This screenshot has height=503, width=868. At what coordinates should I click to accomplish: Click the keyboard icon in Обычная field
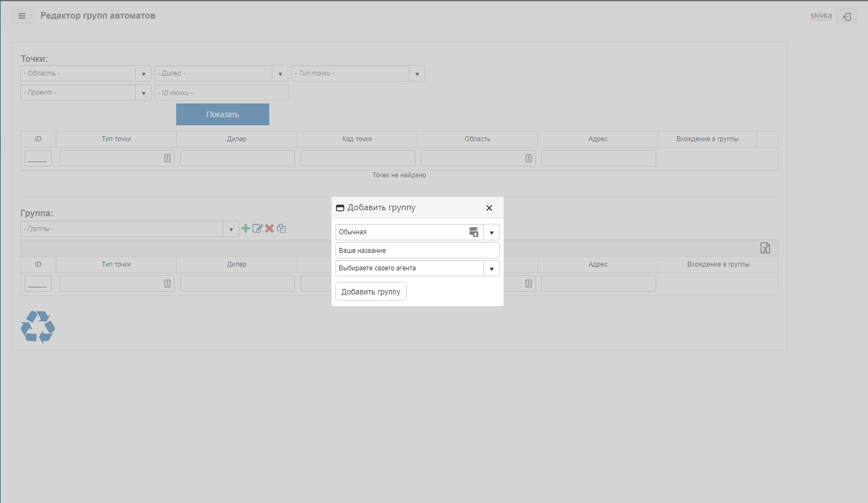(474, 232)
